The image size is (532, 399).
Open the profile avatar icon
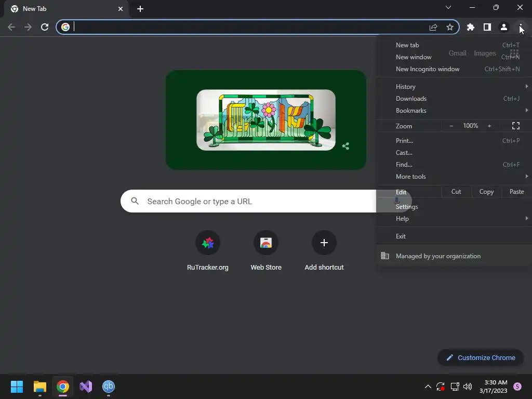click(504, 27)
